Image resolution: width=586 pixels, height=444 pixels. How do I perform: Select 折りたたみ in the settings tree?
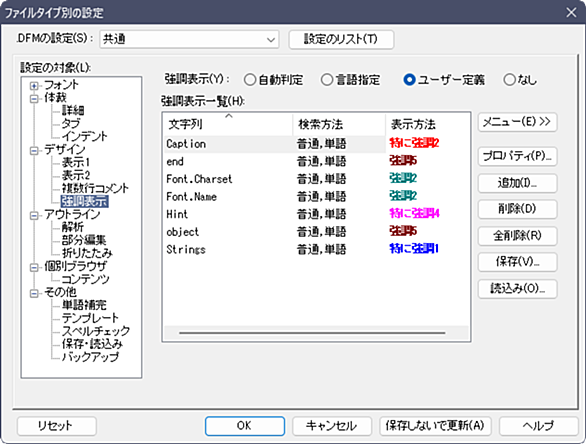click(87, 253)
